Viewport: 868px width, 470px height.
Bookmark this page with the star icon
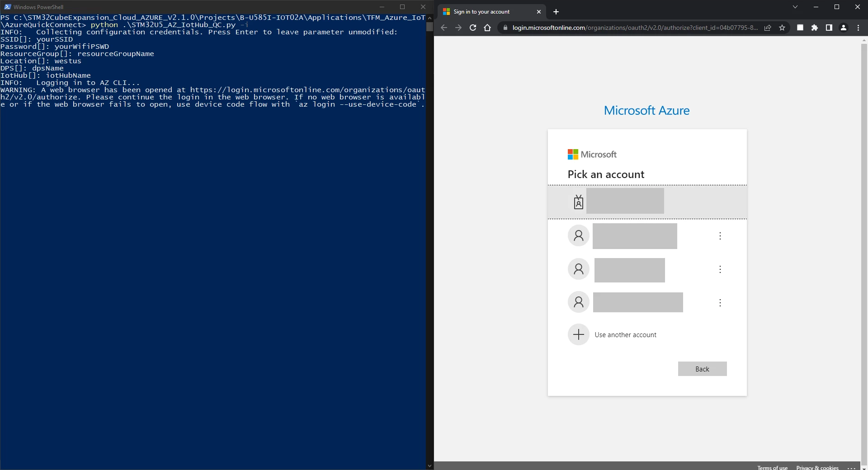782,28
